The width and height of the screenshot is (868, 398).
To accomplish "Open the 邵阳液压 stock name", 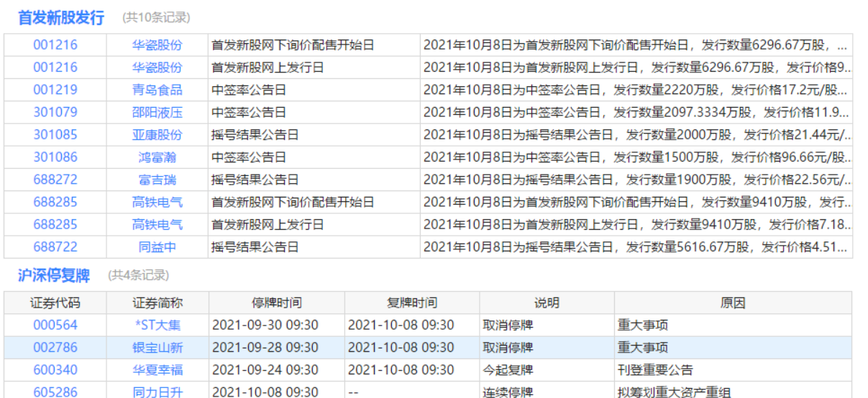I will point(157,112).
